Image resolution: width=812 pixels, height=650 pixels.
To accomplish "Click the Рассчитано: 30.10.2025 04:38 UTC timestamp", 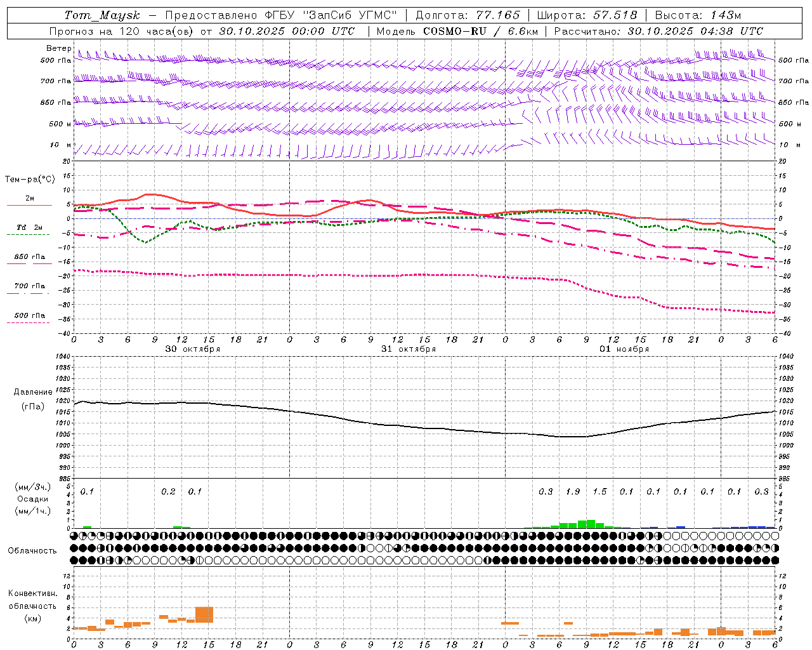I will (x=658, y=31).
